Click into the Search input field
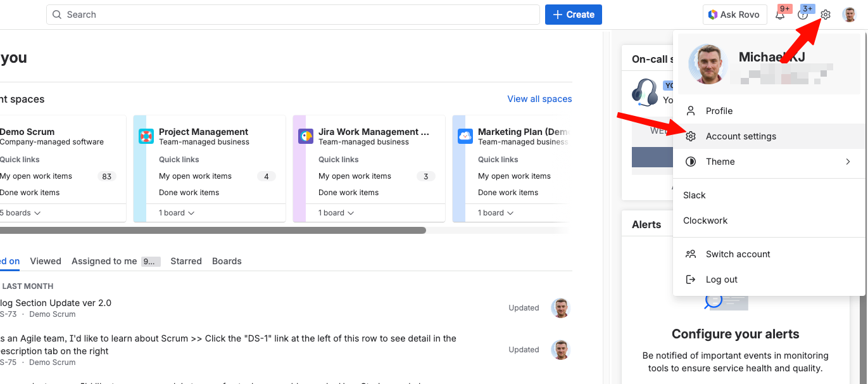 [x=292, y=15]
